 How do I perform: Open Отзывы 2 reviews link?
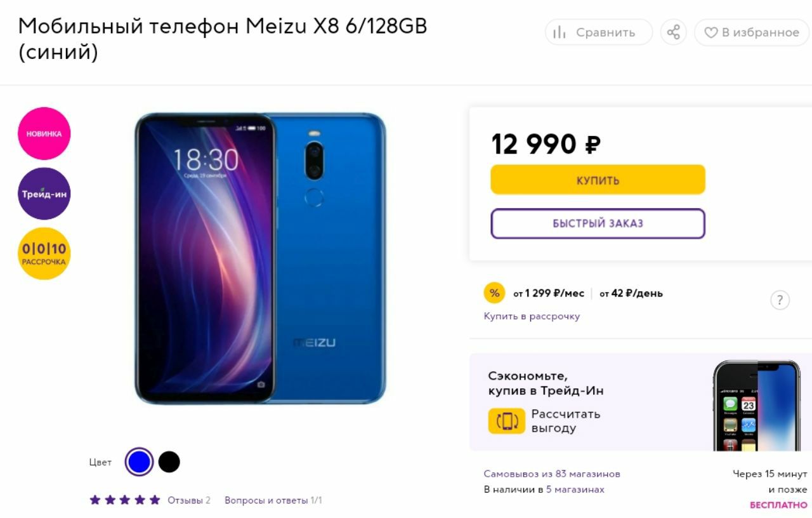[189, 500]
